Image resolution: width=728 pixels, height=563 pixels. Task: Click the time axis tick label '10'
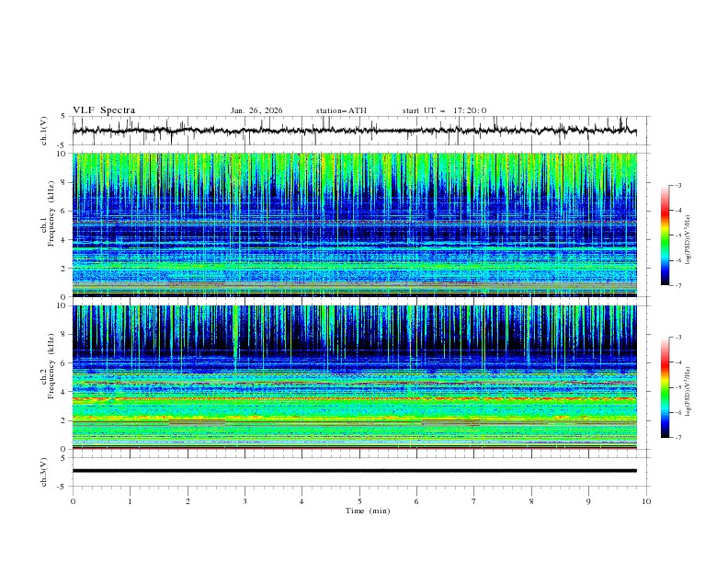pyautogui.click(x=646, y=501)
